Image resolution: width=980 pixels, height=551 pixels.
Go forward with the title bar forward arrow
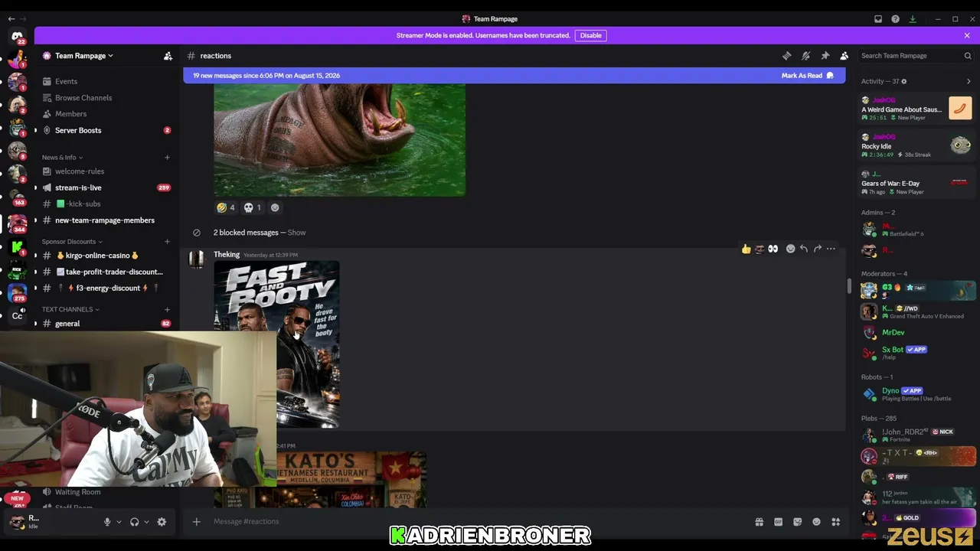click(x=24, y=19)
